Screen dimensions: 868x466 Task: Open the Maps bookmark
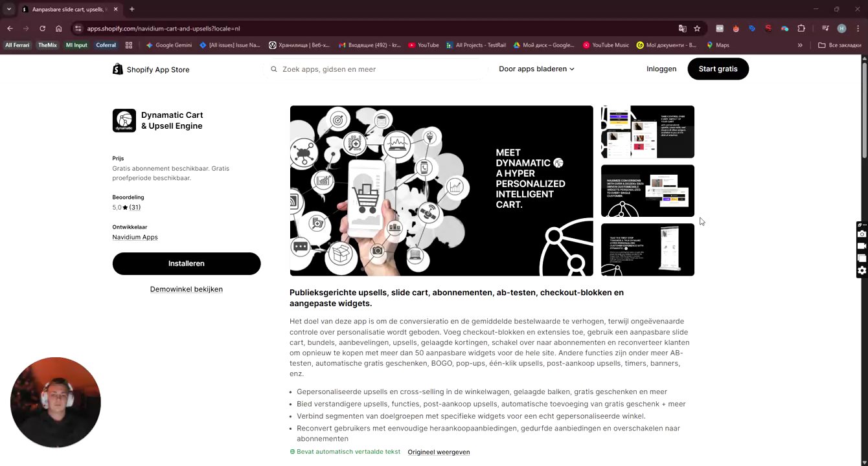pos(718,45)
